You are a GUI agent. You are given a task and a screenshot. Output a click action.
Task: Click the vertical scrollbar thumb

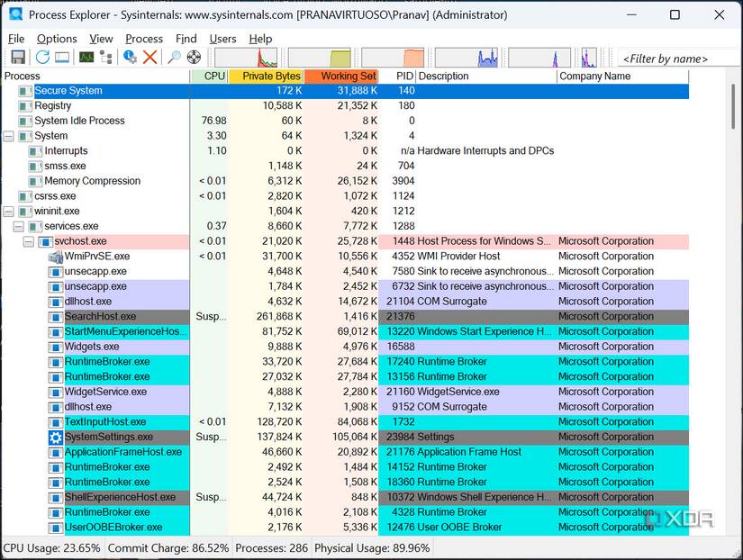pyautogui.click(x=733, y=105)
